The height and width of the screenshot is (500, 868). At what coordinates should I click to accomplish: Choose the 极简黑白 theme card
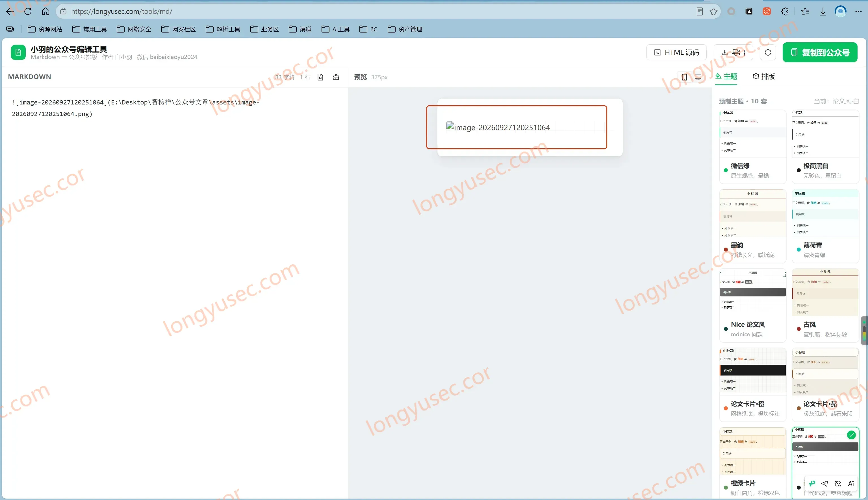(x=825, y=147)
